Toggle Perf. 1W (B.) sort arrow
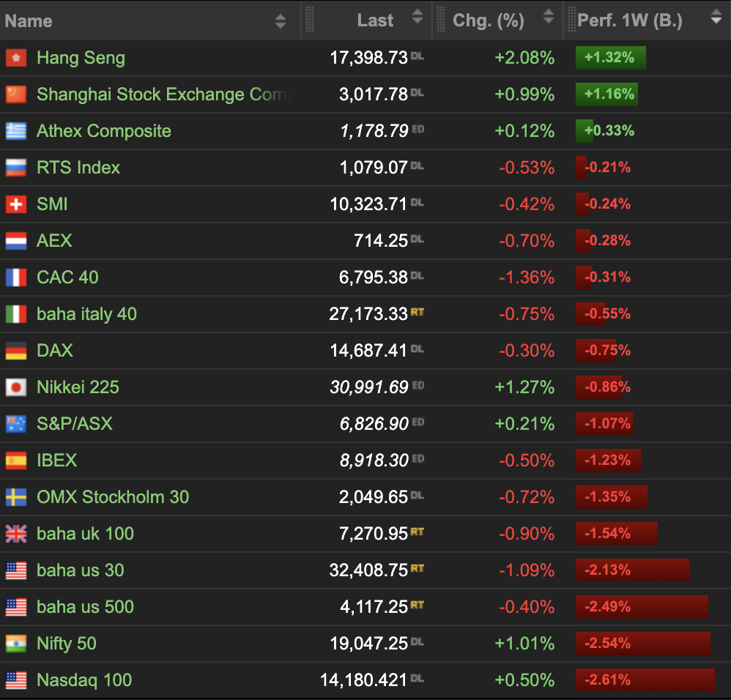Image resolution: width=731 pixels, height=700 pixels. [x=716, y=16]
